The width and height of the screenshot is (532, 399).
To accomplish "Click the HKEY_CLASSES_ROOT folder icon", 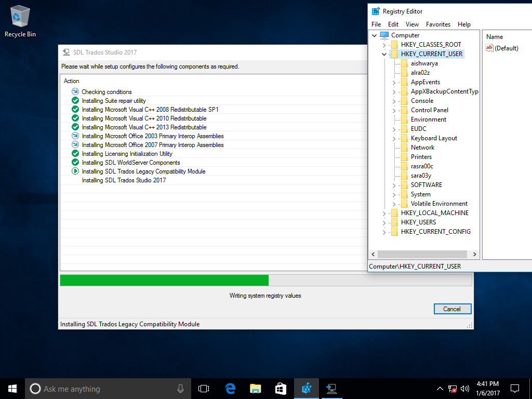I will pyautogui.click(x=394, y=45).
